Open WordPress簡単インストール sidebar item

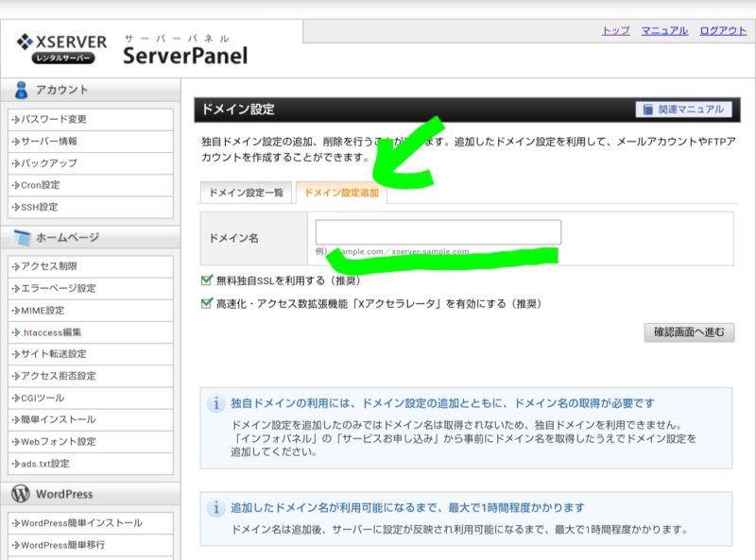91,523
